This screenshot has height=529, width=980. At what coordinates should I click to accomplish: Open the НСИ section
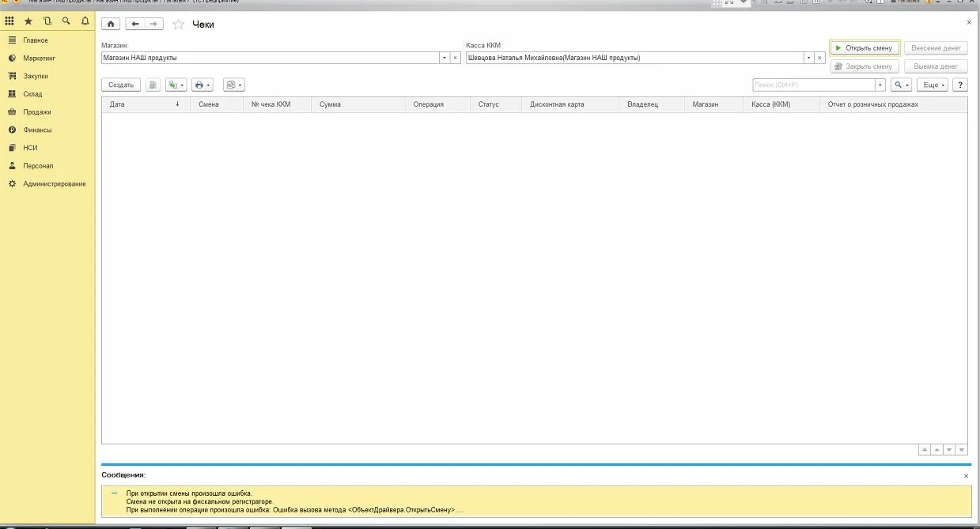30,148
